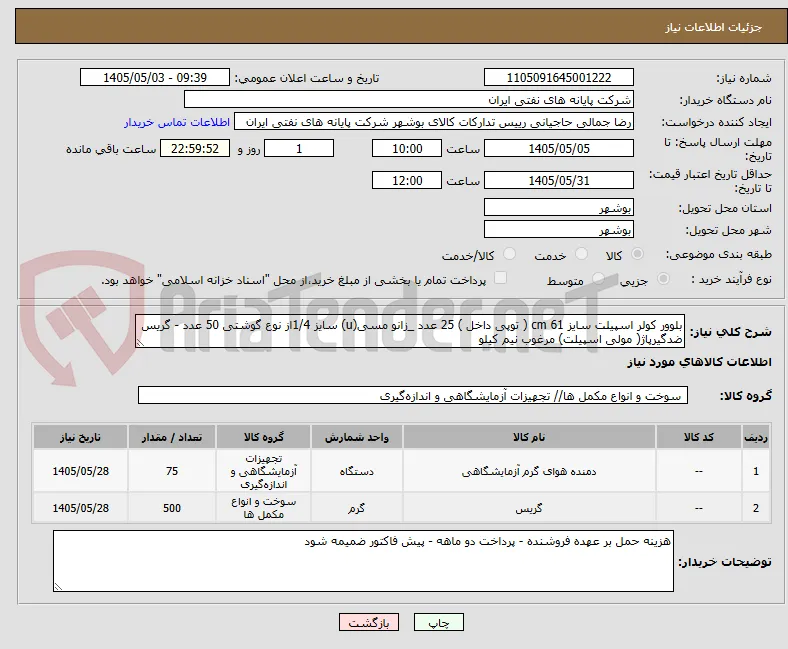Click the شماره نیاز field 1105091645001222
788x649 pixels.
pyautogui.click(x=559, y=78)
